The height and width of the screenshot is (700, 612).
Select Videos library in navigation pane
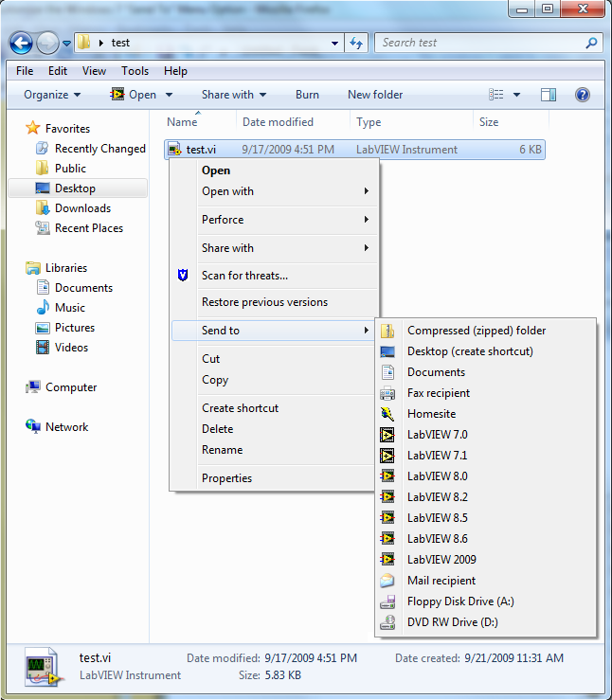click(x=71, y=348)
